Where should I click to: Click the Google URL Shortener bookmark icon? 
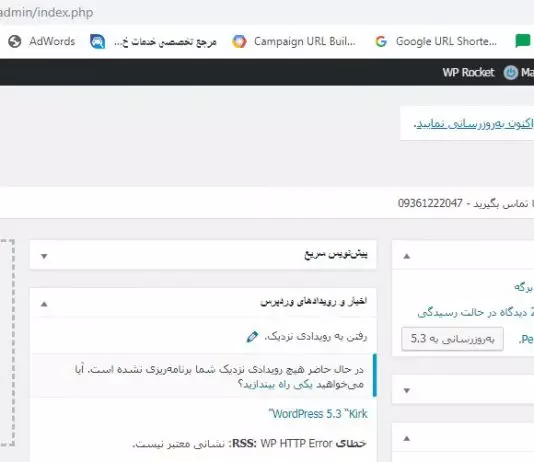point(381,42)
